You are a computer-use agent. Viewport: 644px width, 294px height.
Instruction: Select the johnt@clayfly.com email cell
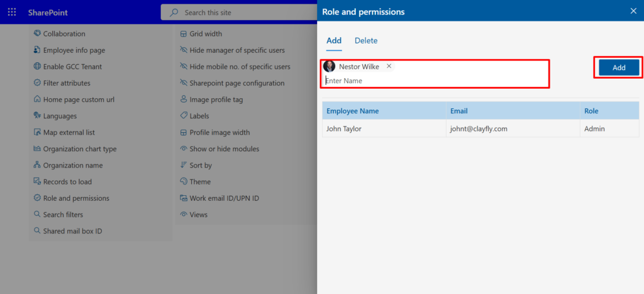tap(513, 128)
